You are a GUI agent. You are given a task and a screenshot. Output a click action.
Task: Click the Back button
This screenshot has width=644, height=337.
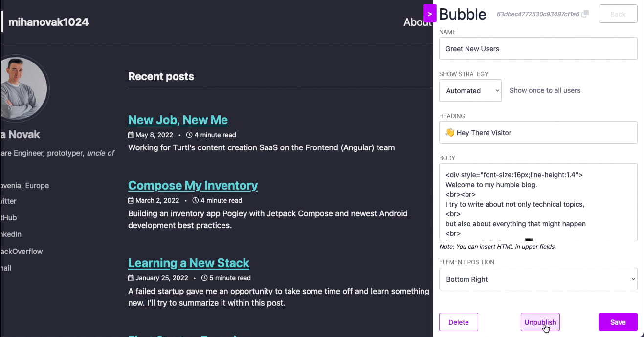coord(618,14)
